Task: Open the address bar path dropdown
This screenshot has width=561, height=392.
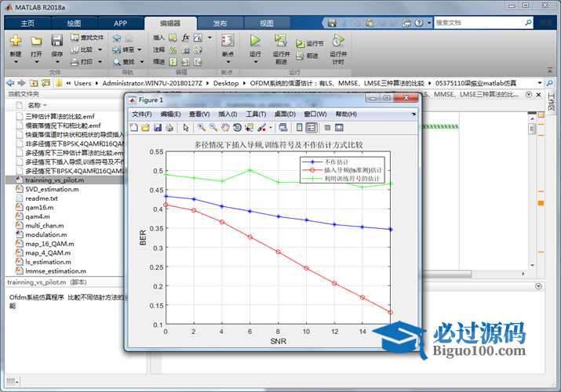Action: (540, 83)
